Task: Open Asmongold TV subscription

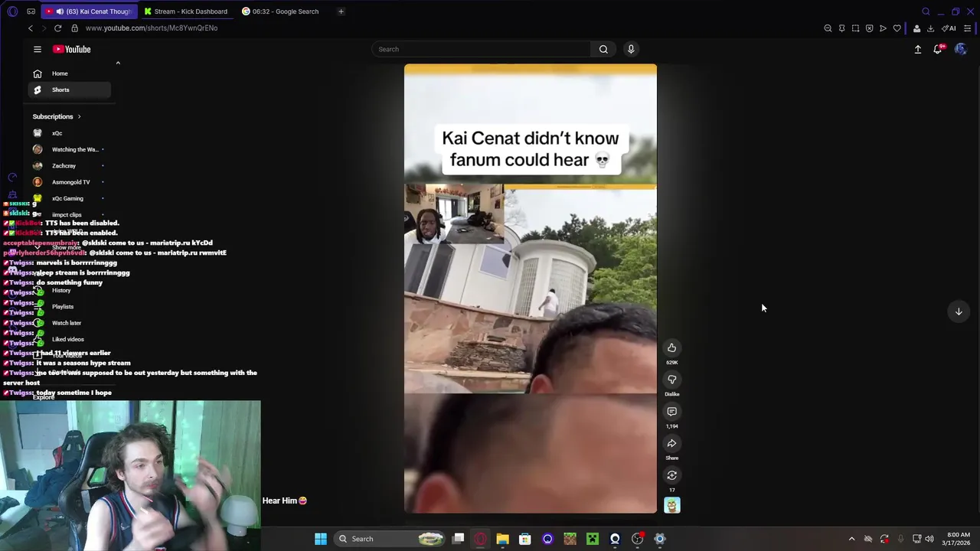Action: (70, 182)
